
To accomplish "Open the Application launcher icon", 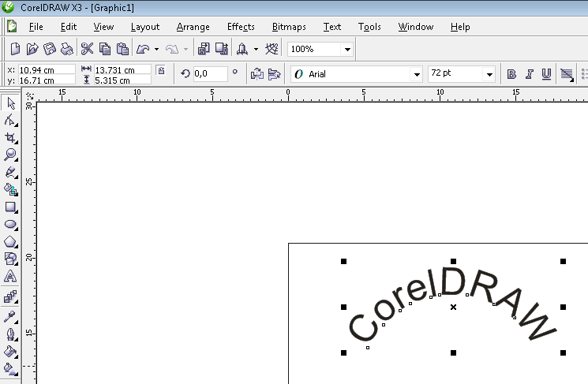I will point(242,49).
